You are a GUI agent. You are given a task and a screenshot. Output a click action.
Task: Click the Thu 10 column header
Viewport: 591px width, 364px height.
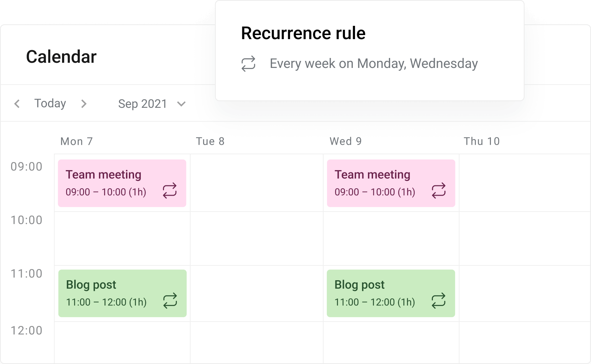click(x=481, y=141)
